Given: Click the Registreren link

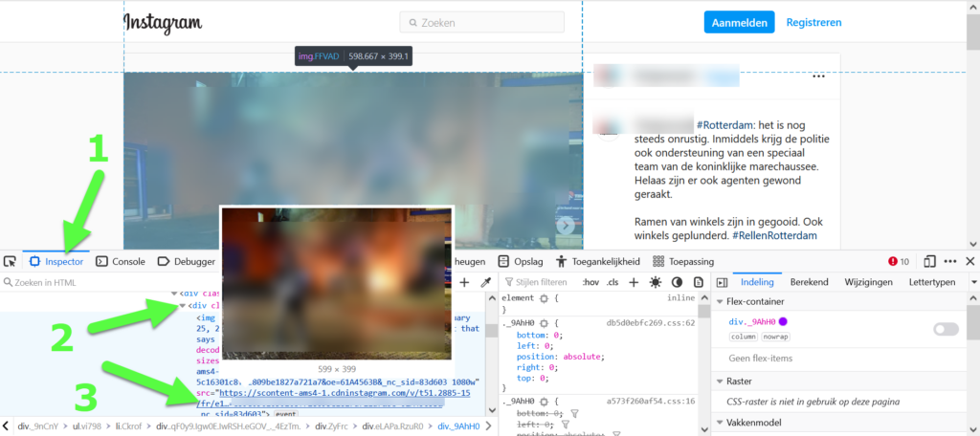Looking at the screenshot, I should (813, 23).
